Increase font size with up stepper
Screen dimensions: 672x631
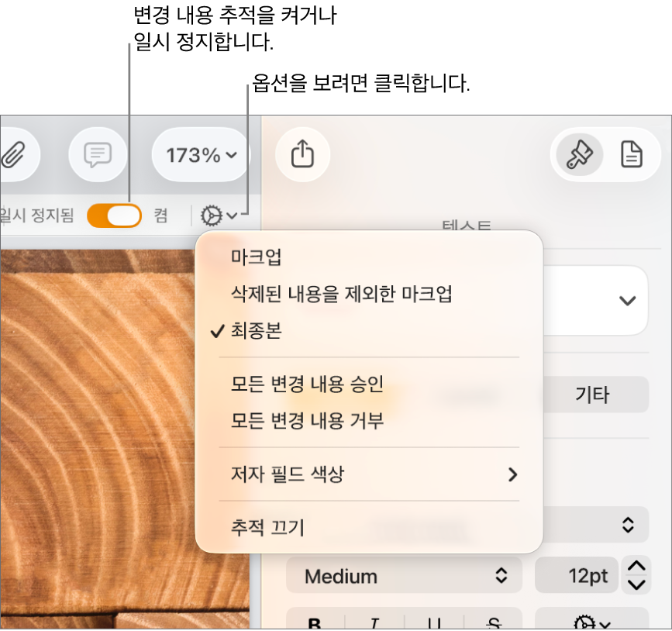tap(636, 566)
